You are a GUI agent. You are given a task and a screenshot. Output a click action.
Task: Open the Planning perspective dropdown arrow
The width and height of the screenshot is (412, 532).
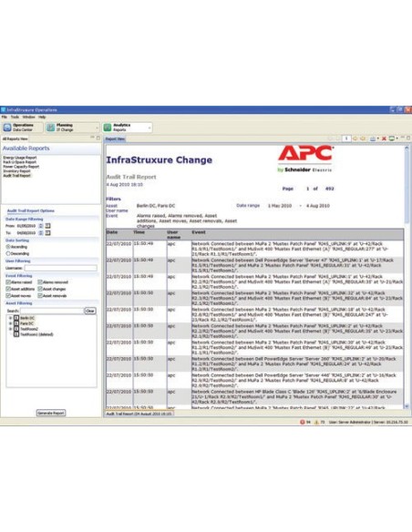[97, 128]
